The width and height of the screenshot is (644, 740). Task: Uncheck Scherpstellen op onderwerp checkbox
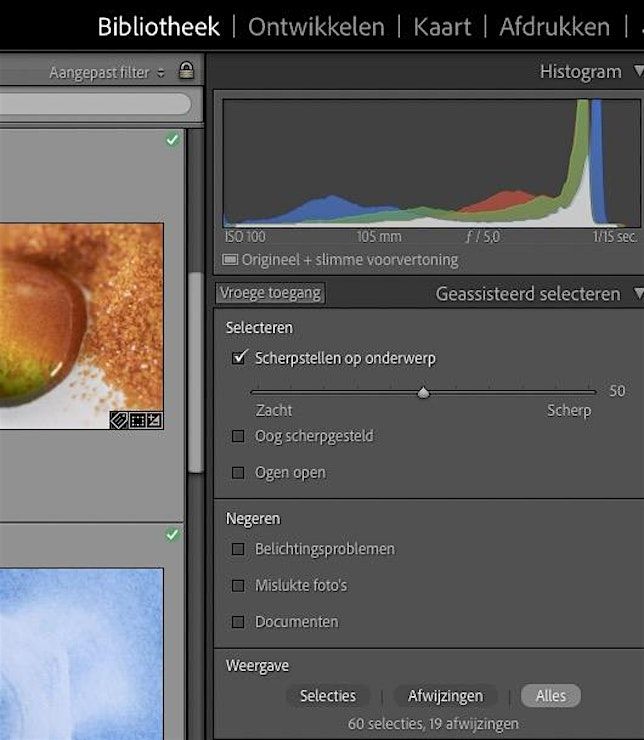click(x=239, y=358)
